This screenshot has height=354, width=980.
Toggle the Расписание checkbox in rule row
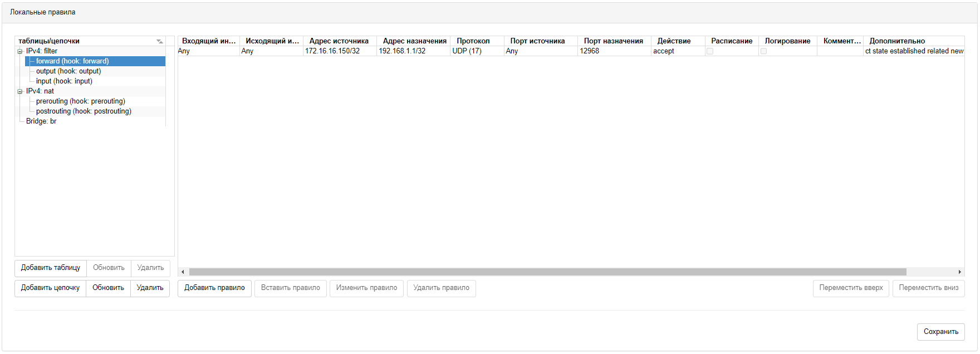(x=710, y=51)
